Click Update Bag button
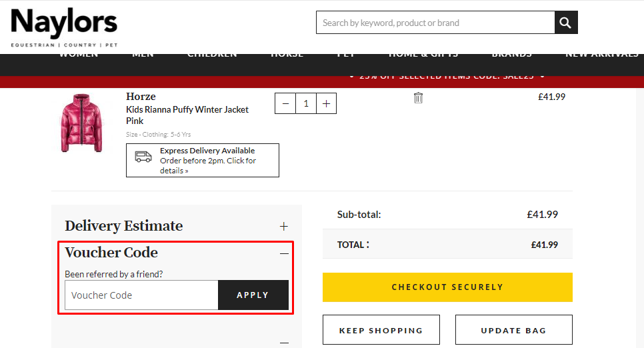Viewport: 644px width, 348px height. coord(514,330)
